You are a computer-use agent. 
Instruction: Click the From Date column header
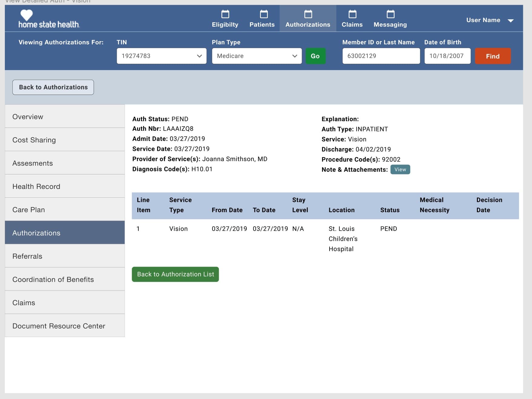tap(227, 210)
